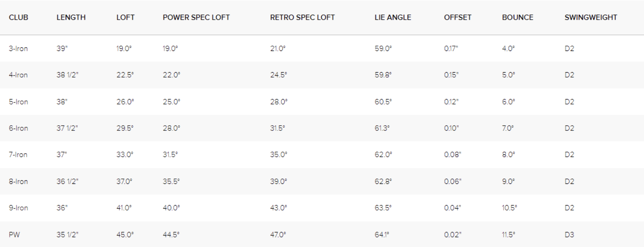
Task: Select the 4-Iron row label
Action: pyautogui.click(x=18, y=75)
